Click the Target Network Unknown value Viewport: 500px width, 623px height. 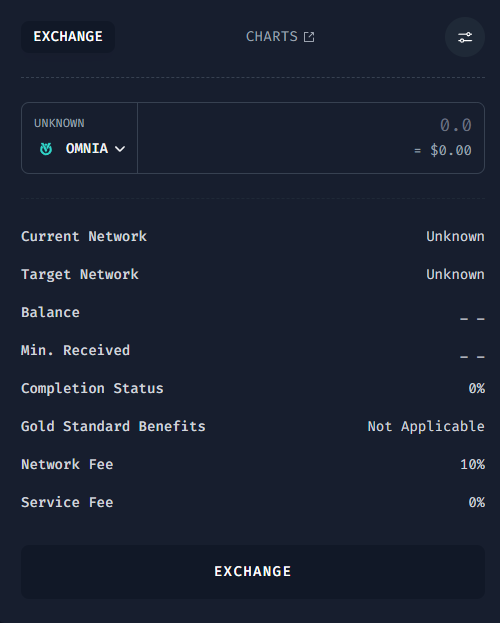point(455,275)
